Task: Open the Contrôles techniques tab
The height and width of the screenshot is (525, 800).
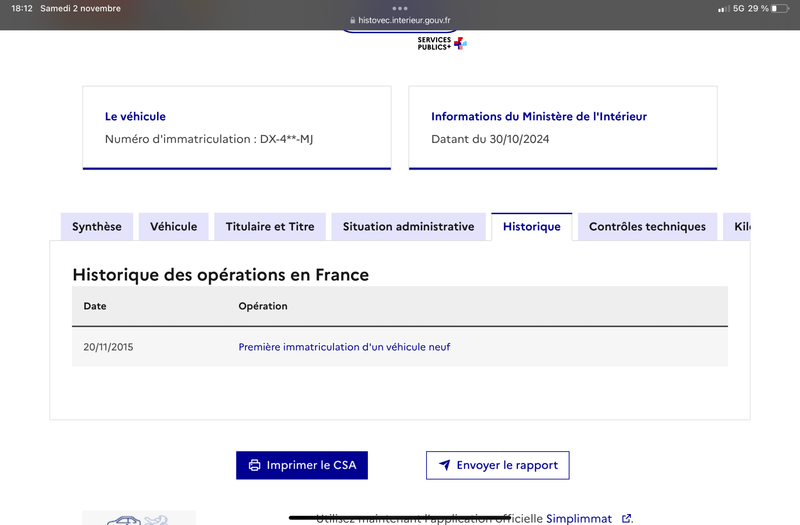Action: [x=647, y=227]
